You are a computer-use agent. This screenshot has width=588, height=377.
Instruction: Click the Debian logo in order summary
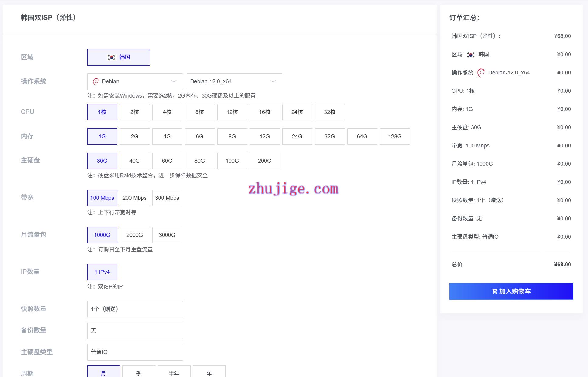(481, 73)
